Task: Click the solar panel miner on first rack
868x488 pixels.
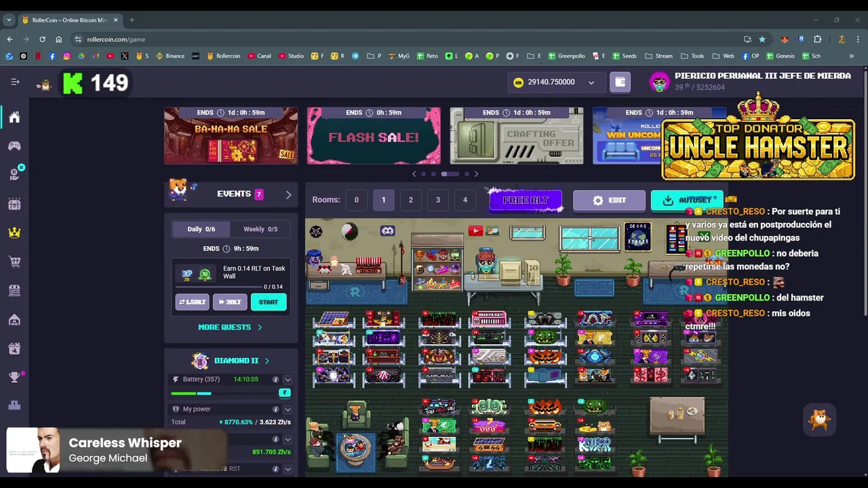Action: tap(334, 319)
